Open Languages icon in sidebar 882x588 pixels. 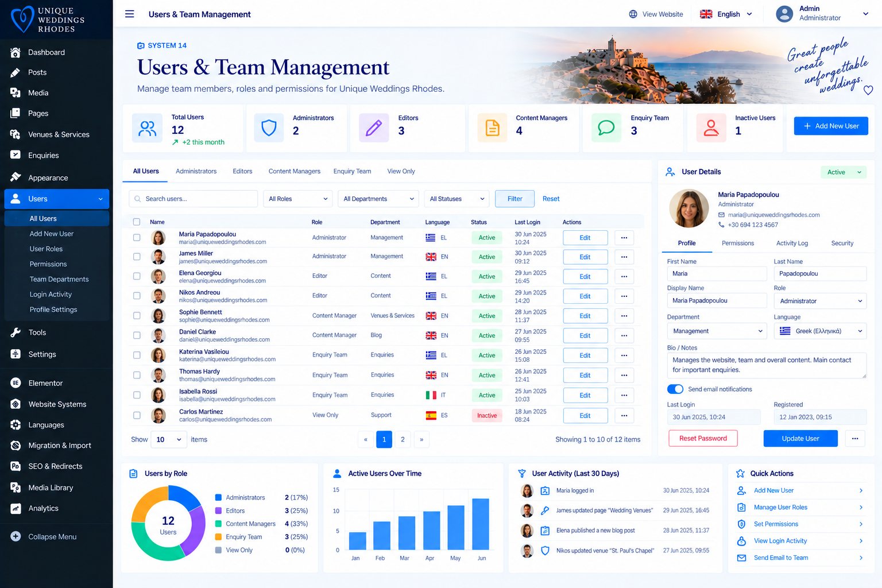16,425
